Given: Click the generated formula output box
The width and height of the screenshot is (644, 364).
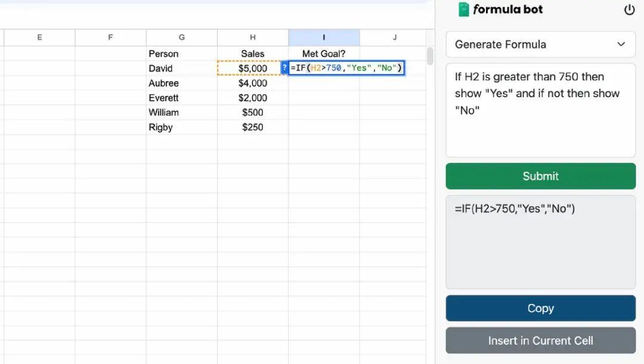Looking at the screenshot, I should (540, 242).
